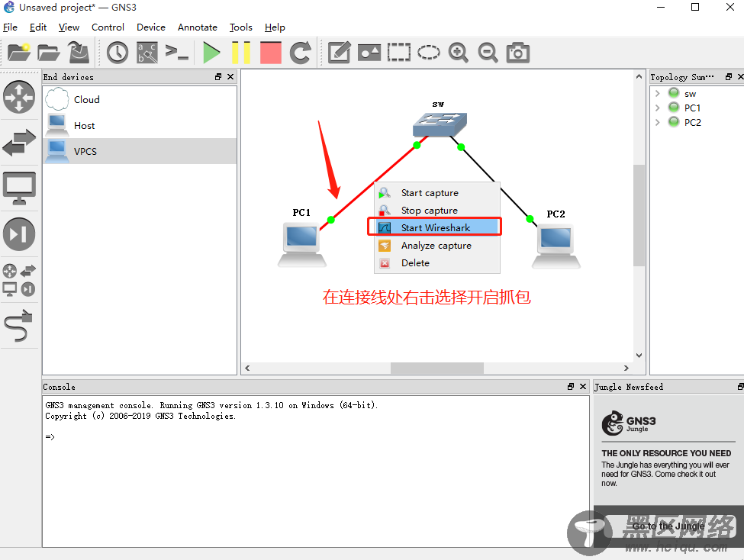Click the canvas scroll left arrow

247,368
